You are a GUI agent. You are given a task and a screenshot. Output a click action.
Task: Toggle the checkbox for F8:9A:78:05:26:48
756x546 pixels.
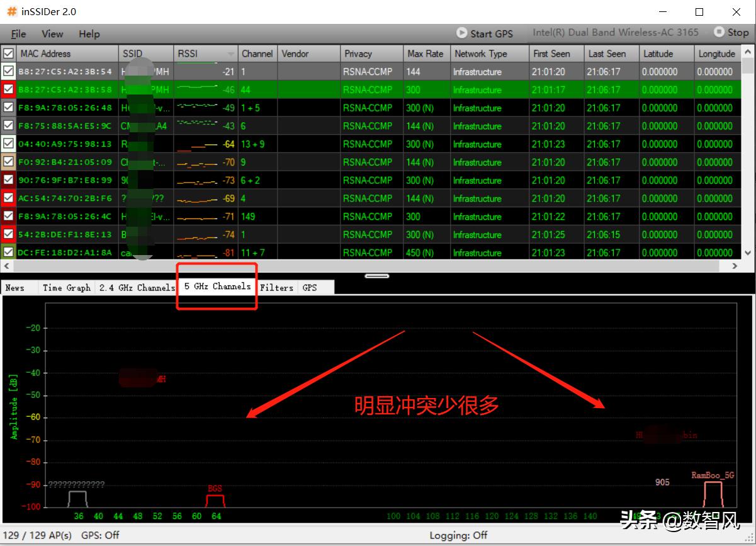(x=8, y=108)
